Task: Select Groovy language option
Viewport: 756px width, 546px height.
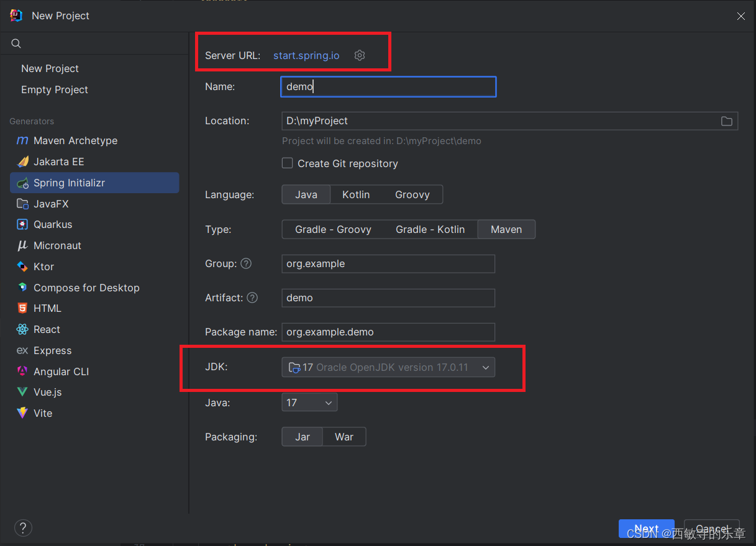Action: pos(412,194)
